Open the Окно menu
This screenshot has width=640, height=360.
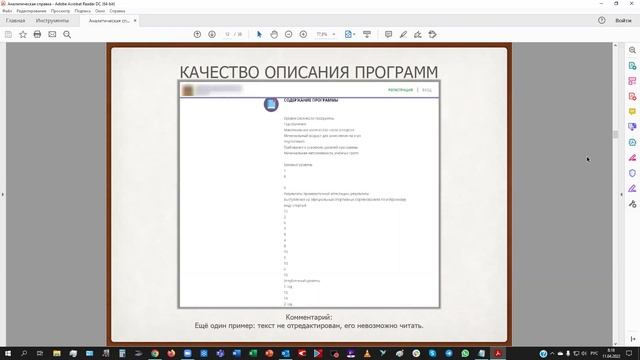100,11
